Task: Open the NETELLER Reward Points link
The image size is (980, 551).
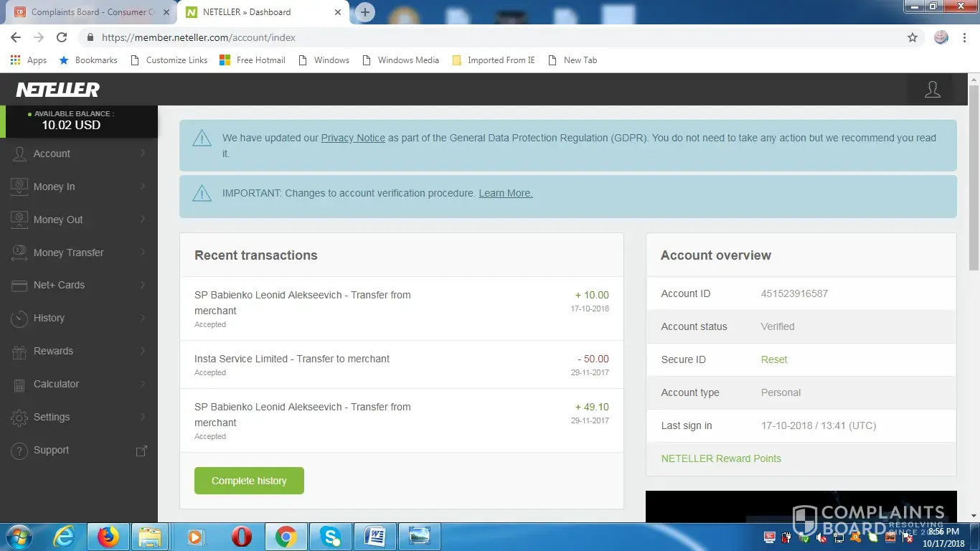Action: pyautogui.click(x=721, y=458)
